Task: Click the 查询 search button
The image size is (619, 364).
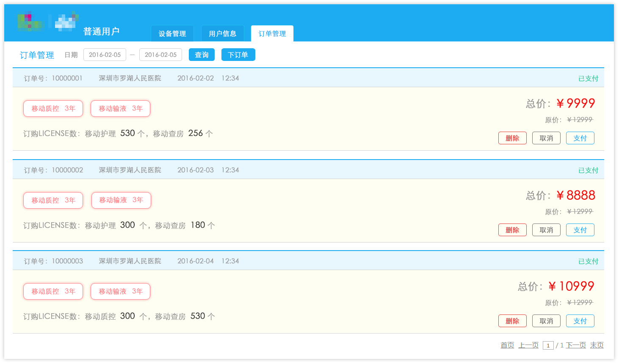Action: click(x=202, y=55)
